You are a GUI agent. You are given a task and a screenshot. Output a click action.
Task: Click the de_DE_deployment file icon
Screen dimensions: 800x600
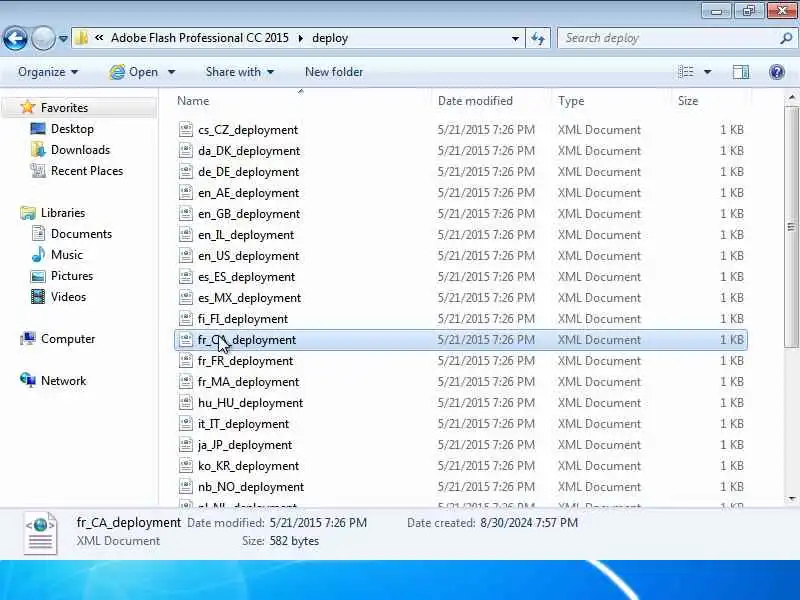coord(186,171)
